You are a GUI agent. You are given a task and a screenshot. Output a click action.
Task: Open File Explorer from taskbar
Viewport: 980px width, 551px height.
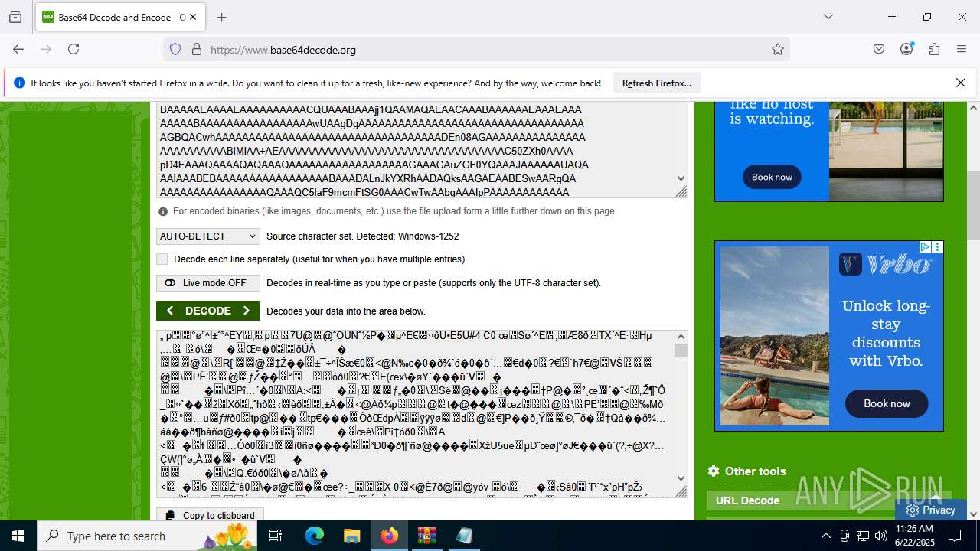pyautogui.click(x=351, y=536)
